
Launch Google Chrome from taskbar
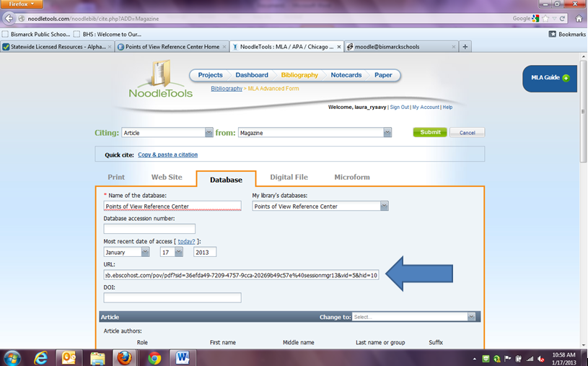(154, 359)
